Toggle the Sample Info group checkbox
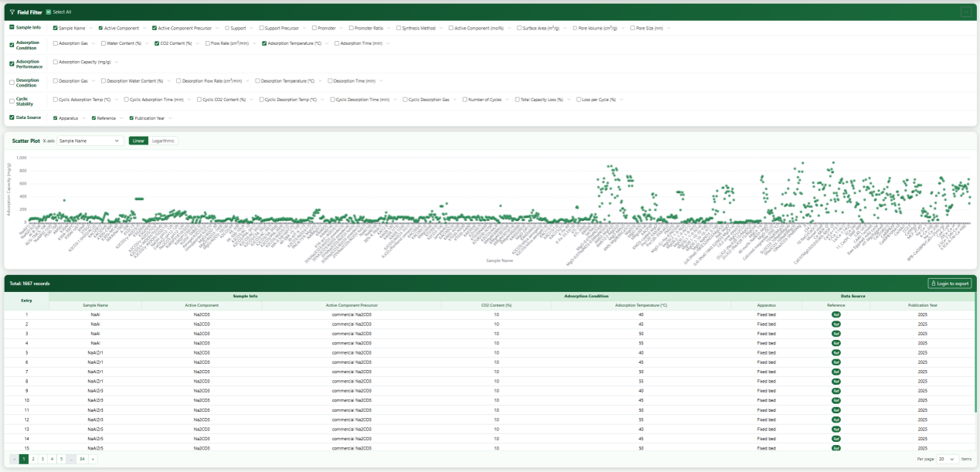This screenshot has width=980, height=472. 12,28
